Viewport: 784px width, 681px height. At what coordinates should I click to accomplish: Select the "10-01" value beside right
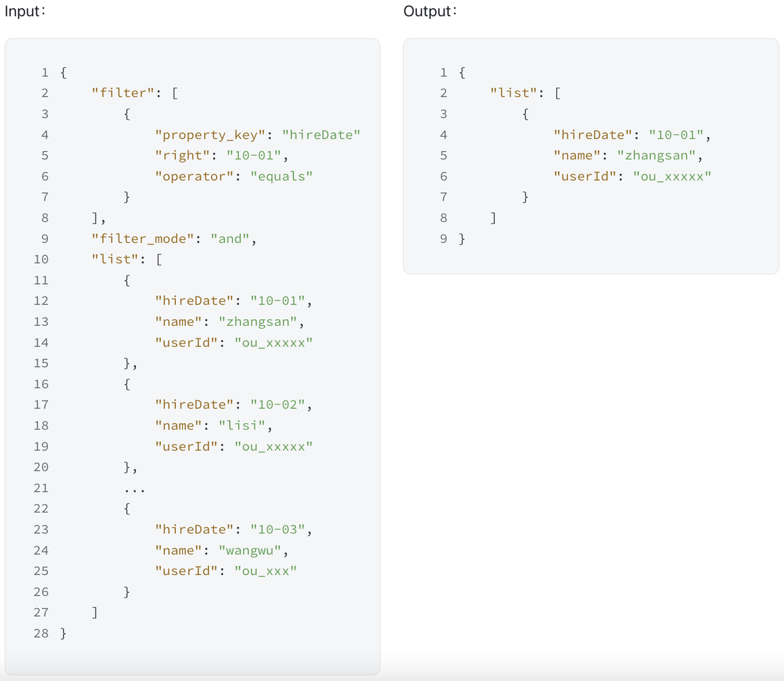pos(254,156)
